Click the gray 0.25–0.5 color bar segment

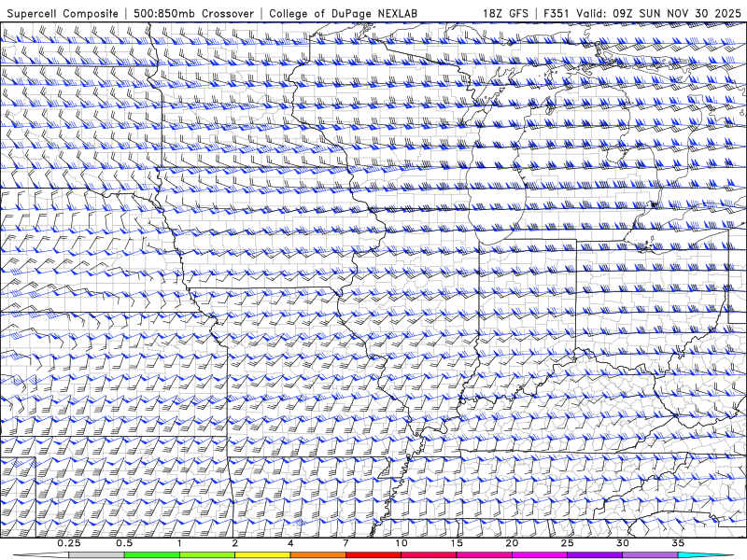[x=97, y=555]
